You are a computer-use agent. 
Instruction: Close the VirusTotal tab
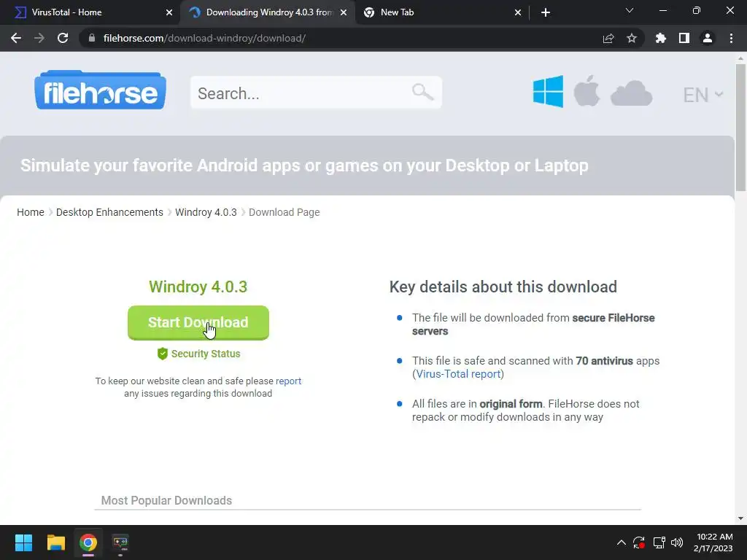coord(169,12)
